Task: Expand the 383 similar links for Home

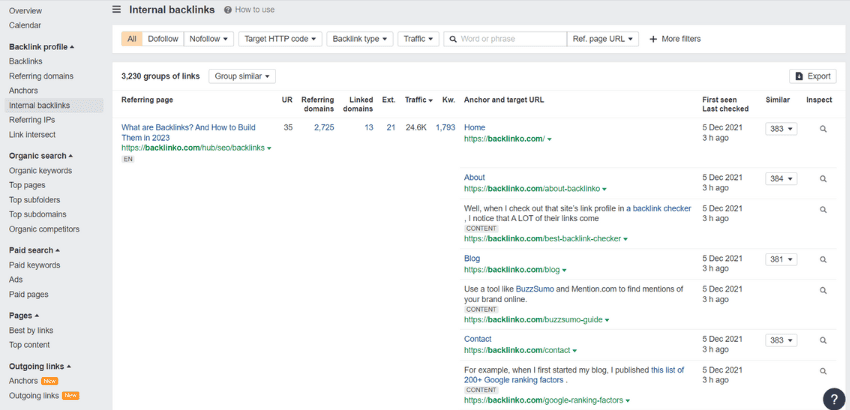Action: (781, 129)
